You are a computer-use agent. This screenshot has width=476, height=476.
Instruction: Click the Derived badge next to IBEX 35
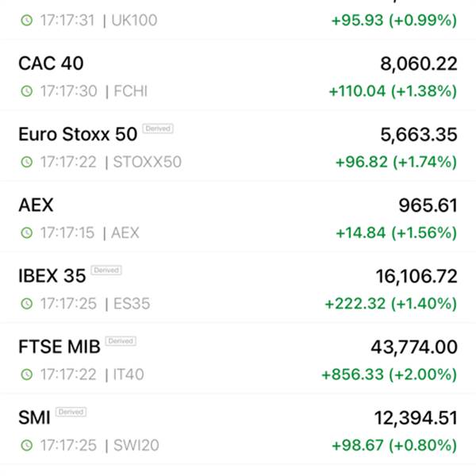(106, 271)
